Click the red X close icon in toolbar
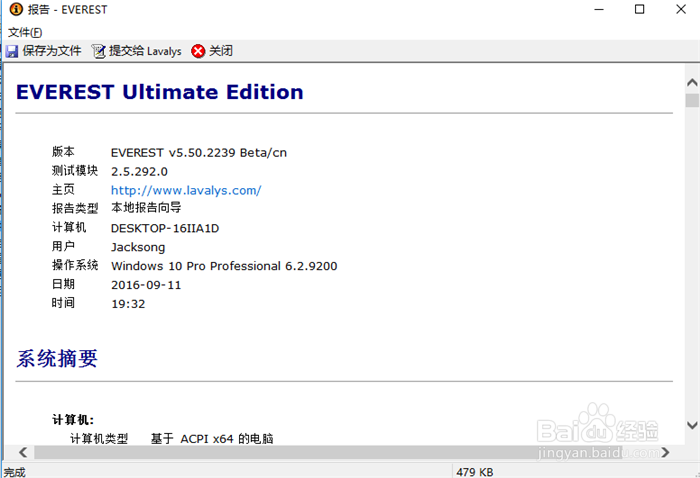700x478 pixels. [198, 51]
